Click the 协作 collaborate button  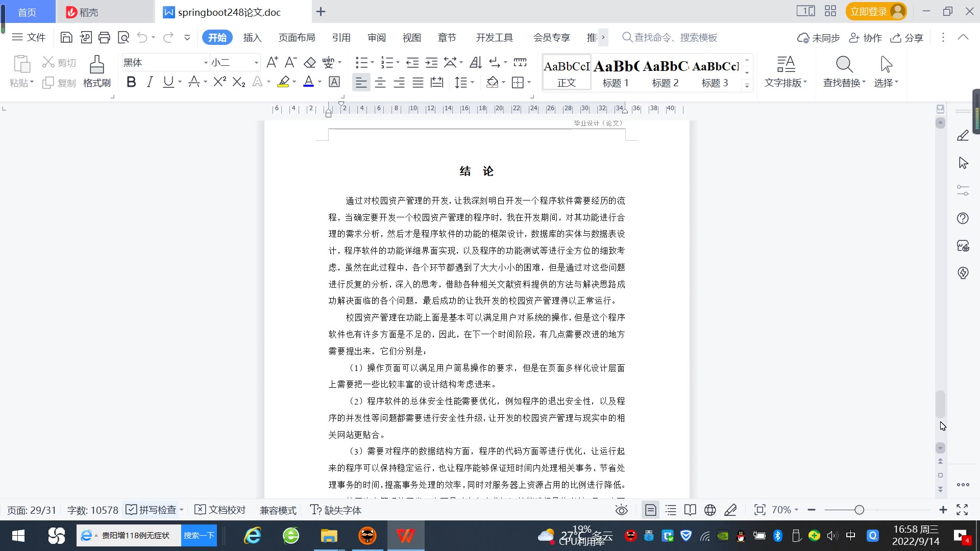point(866,37)
